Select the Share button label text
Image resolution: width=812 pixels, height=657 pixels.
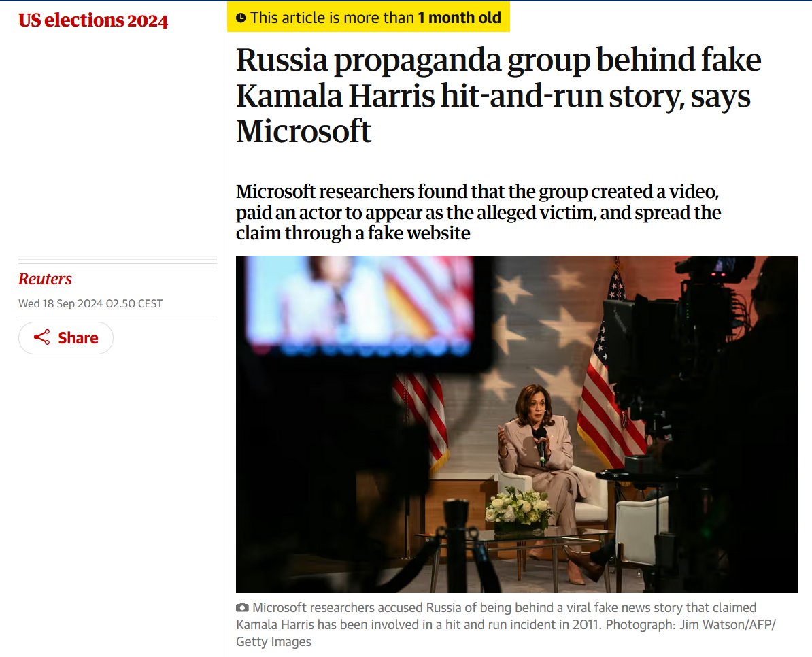click(78, 338)
